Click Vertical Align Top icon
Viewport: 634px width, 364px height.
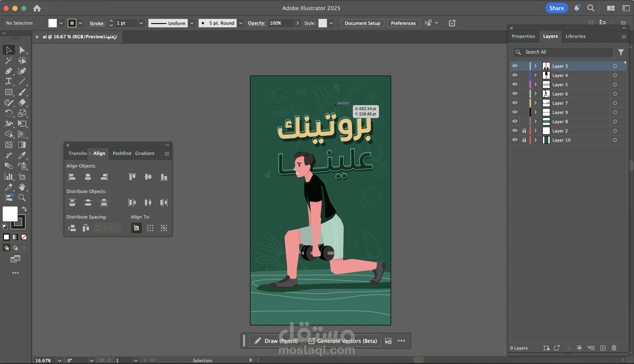coord(132,177)
